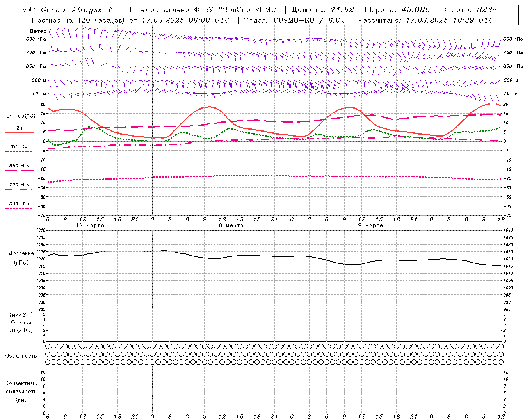Image resolution: width=525 pixels, height=420 pixels.
Task: Click the (км) unit label
Action: point(21,399)
